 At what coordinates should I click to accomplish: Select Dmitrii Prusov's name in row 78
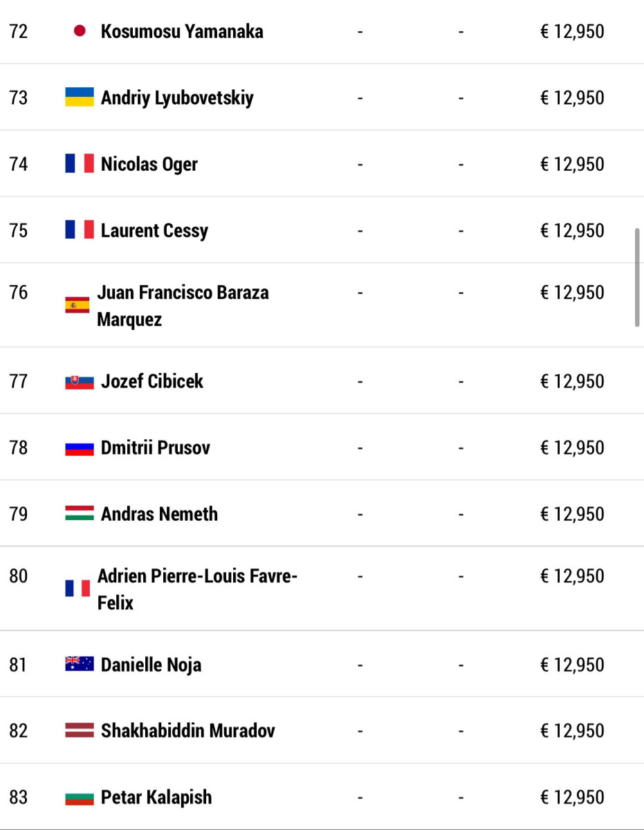pyautogui.click(x=156, y=448)
